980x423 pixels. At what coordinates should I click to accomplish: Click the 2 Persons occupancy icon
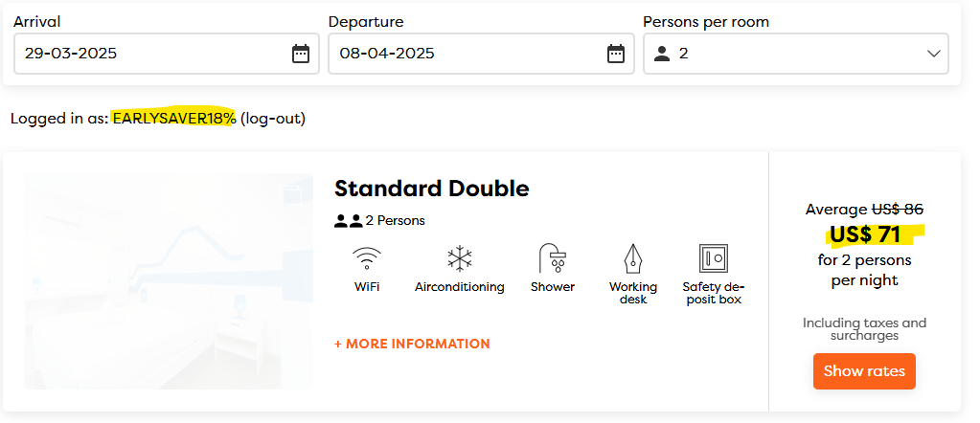(x=349, y=221)
